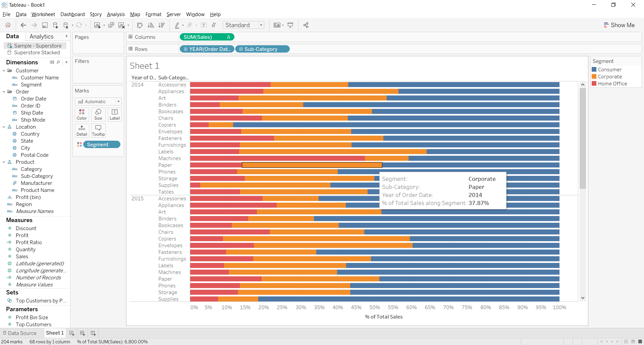The width and height of the screenshot is (644, 345).
Task: Enable fix axes with the pin icon
Action: 214,25
